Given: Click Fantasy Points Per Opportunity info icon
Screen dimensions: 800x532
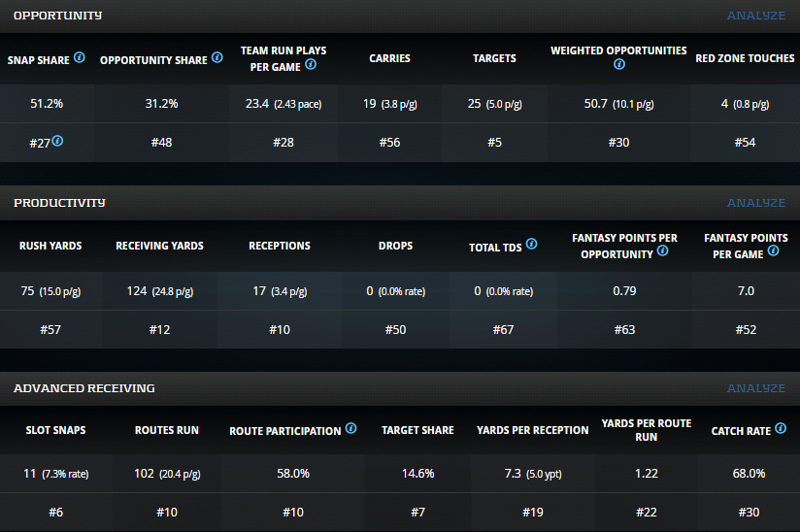Looking at the screenshot, I should (662, 251).
